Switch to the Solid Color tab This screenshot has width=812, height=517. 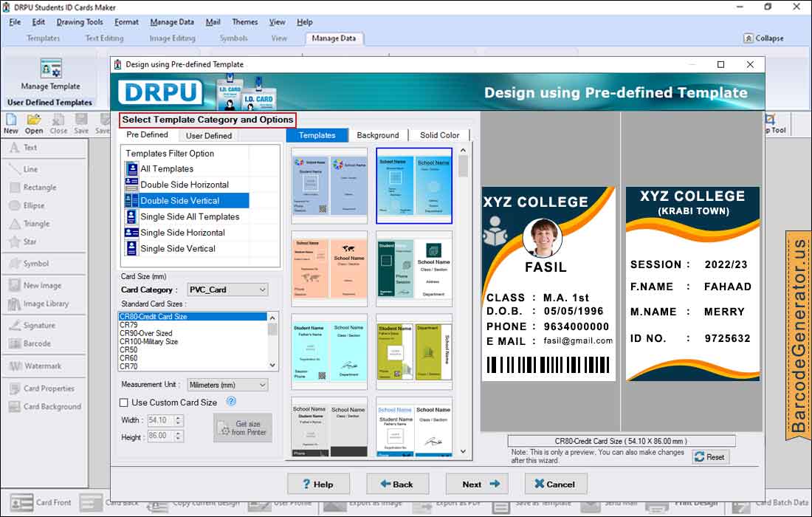click(x=439, y=135)
